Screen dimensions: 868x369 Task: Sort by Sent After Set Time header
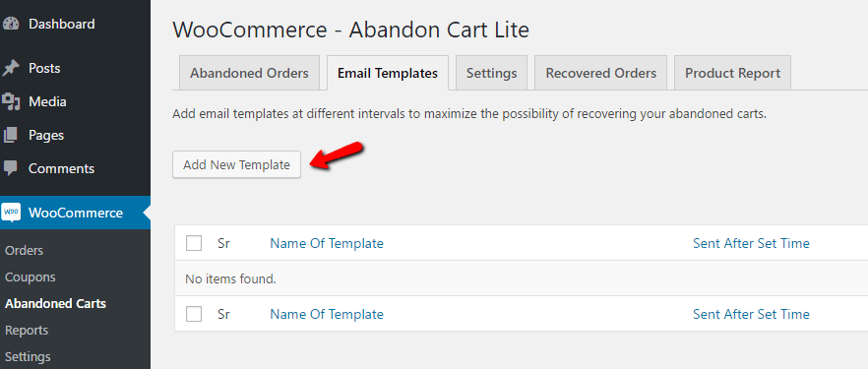751,243
